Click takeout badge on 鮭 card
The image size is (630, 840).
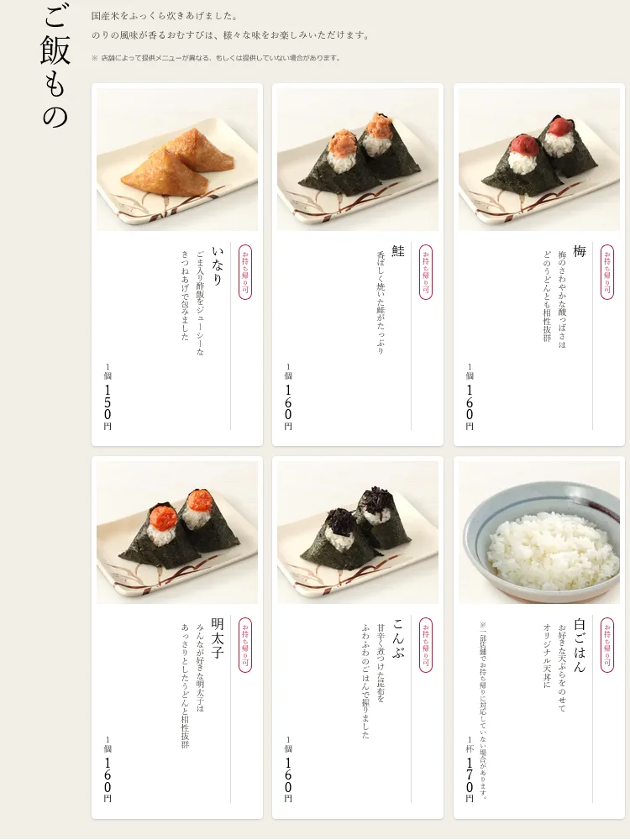tap(426, 272)
